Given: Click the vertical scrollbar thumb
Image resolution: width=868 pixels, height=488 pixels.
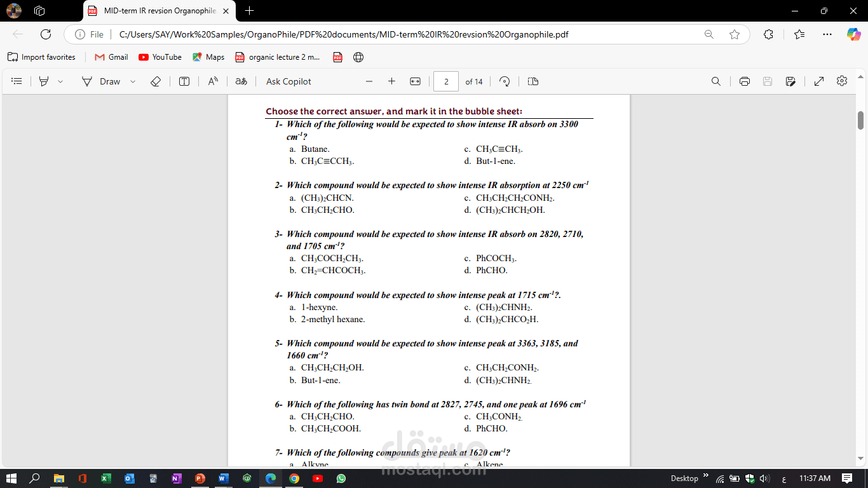Looking at the screenshot, I should coord(861,120).
